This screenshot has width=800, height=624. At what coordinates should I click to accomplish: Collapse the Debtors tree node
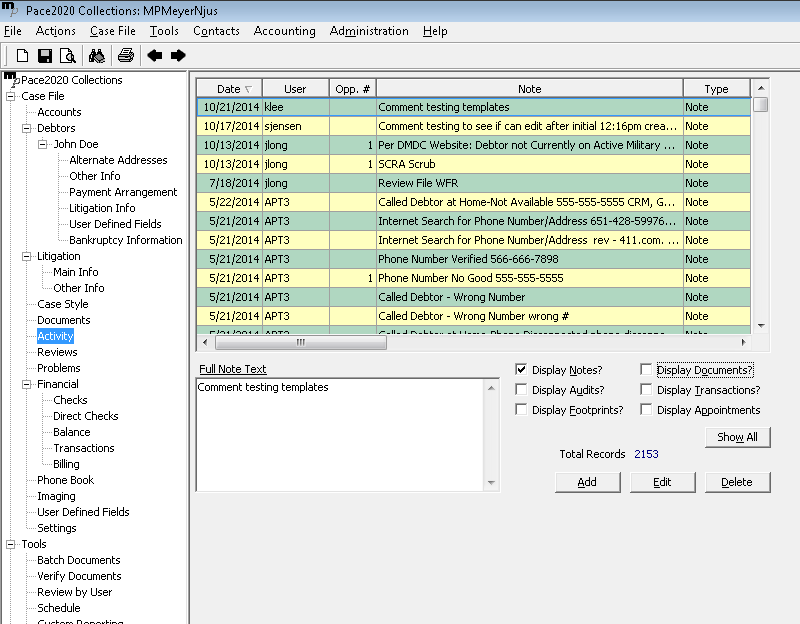[x=27, y=128]
